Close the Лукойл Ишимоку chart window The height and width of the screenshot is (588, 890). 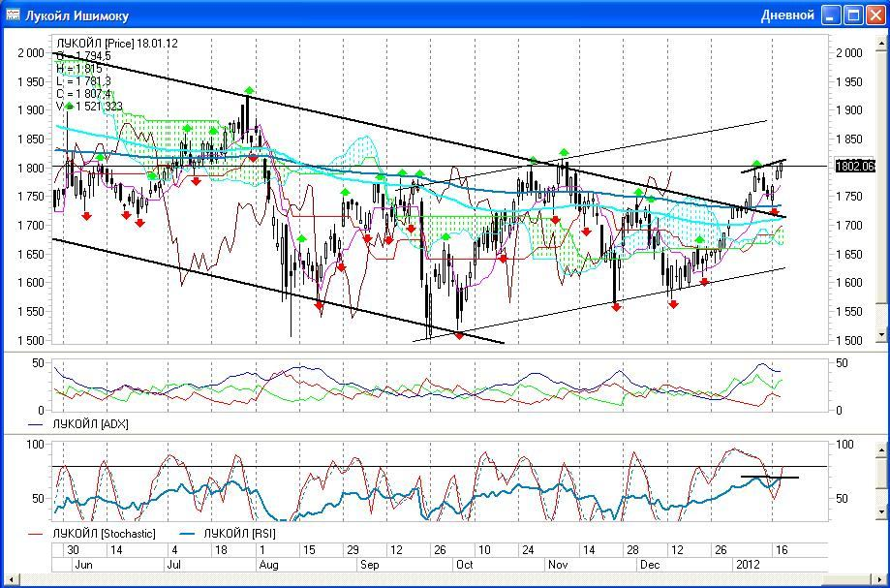pos(875,15)
